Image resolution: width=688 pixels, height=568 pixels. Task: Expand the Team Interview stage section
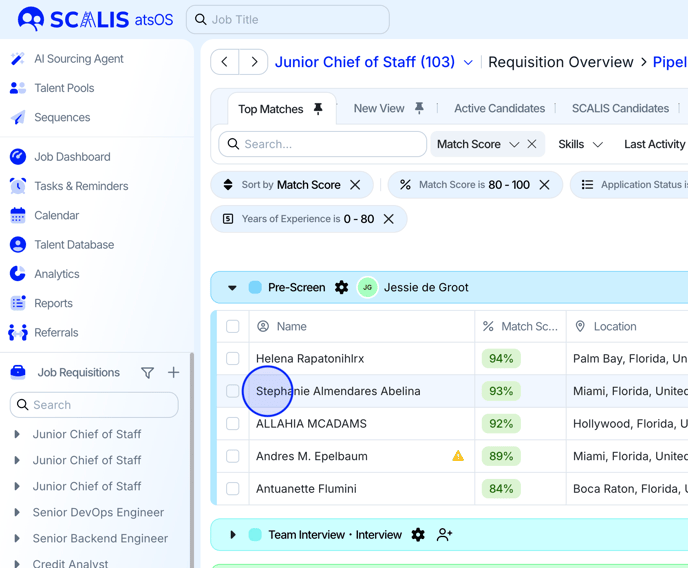click(233, 535)
